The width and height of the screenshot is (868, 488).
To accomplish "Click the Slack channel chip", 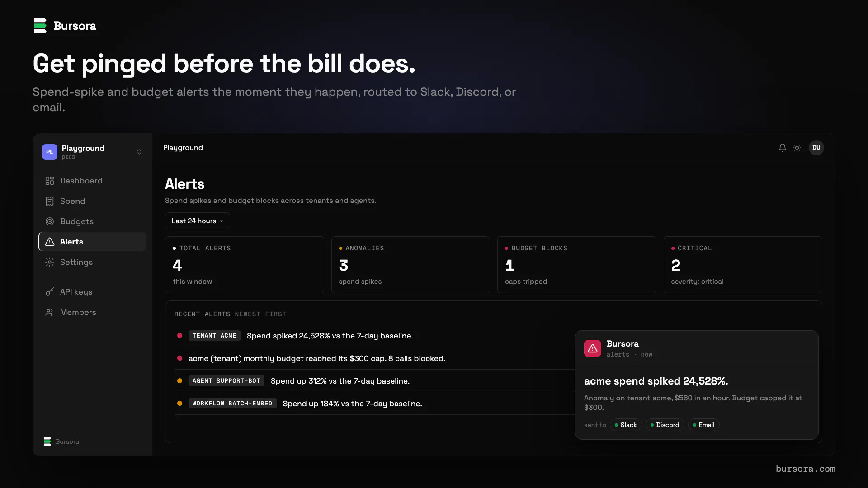I will tap(626, 425).
